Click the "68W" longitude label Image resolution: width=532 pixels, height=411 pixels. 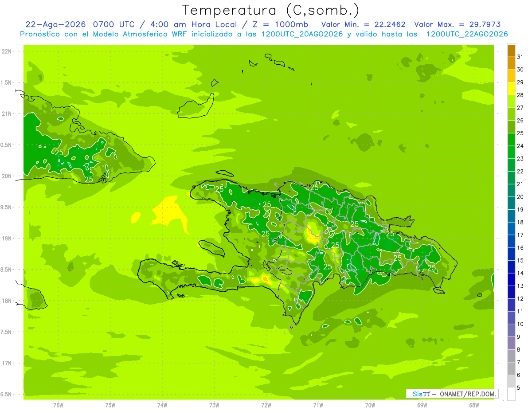tap(474, 405)
